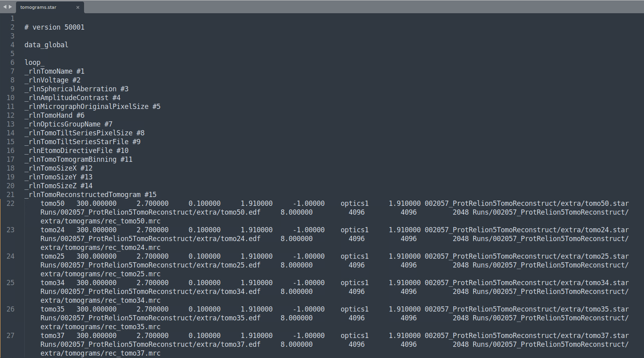Click the 'tomo35' name value

52,309
